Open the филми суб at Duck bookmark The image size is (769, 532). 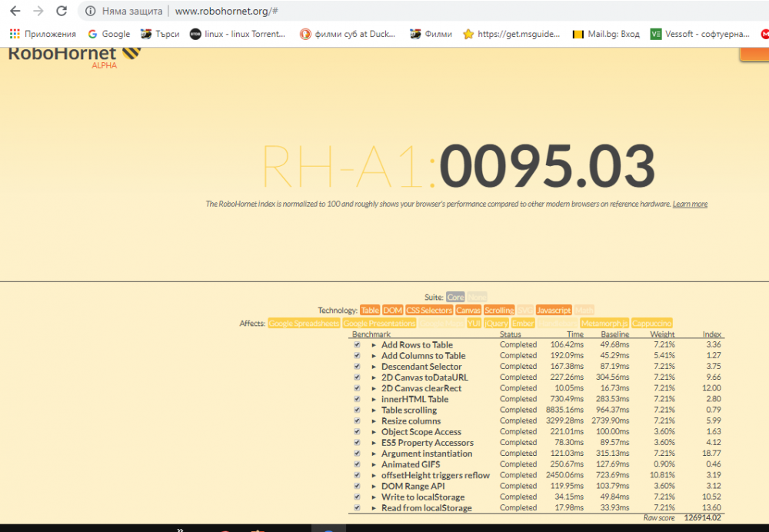pos(348,34)
